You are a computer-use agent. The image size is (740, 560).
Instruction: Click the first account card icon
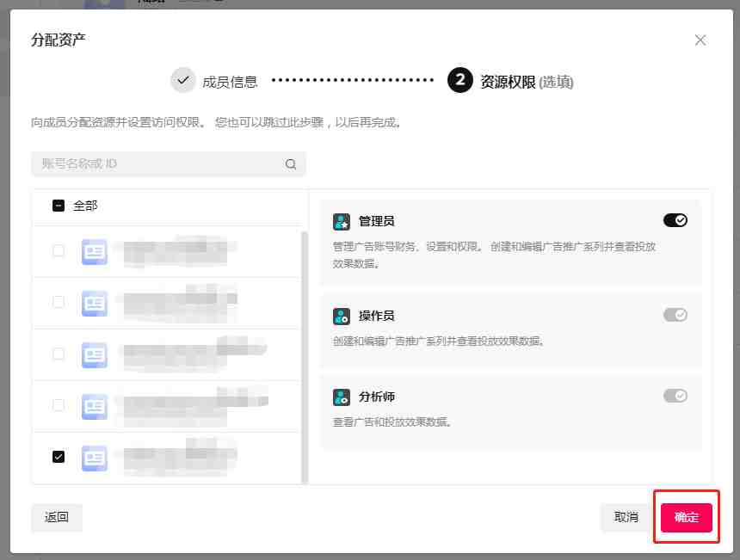coord(94,251)
